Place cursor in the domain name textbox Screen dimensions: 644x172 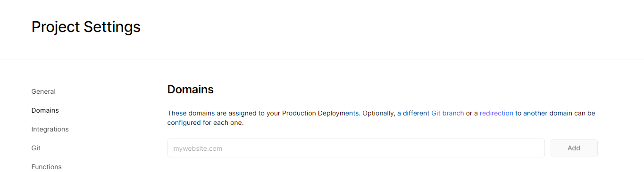[356, 148]
